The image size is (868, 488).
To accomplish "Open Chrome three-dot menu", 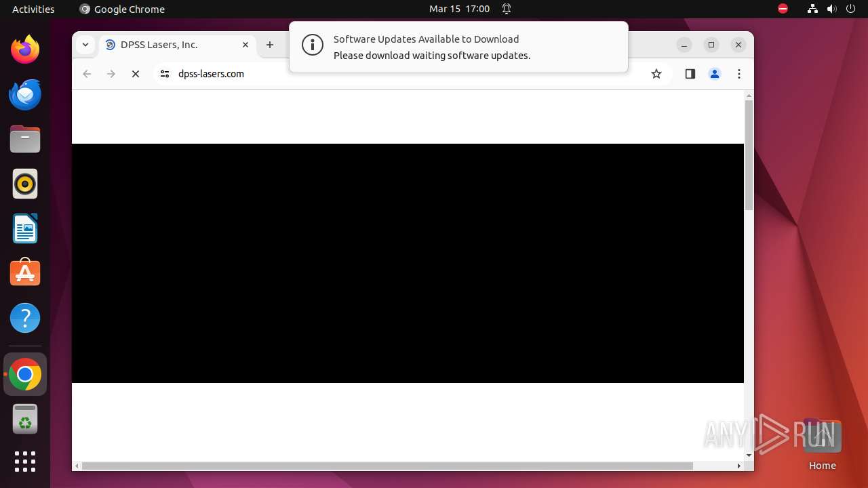I will (x=739, y=74).
